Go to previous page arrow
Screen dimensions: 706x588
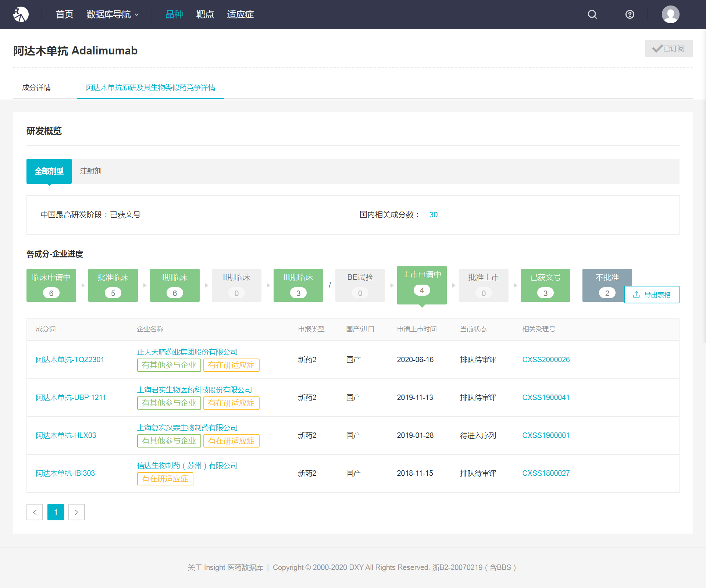point(35,512)
